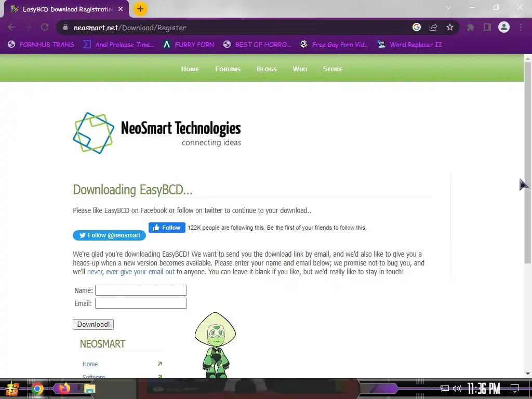This screenshot has height=399, width=532.
Task: Reload the page
Action: [x=45, y=27]
